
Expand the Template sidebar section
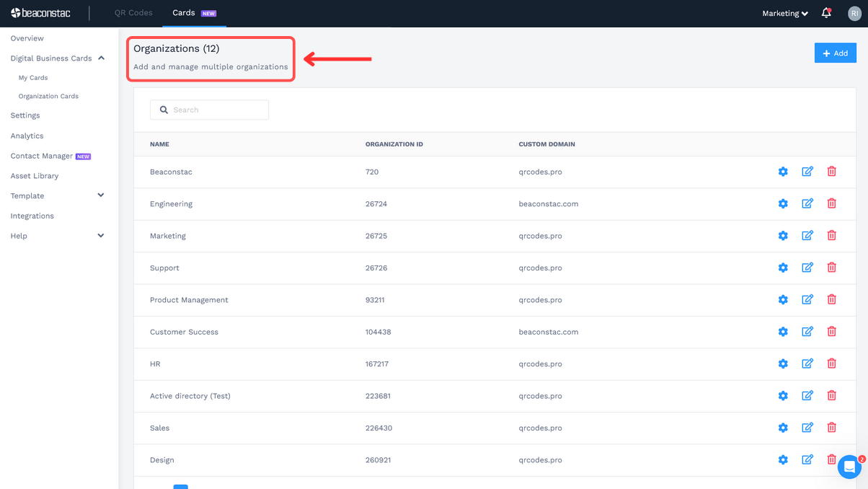point(101,195)
